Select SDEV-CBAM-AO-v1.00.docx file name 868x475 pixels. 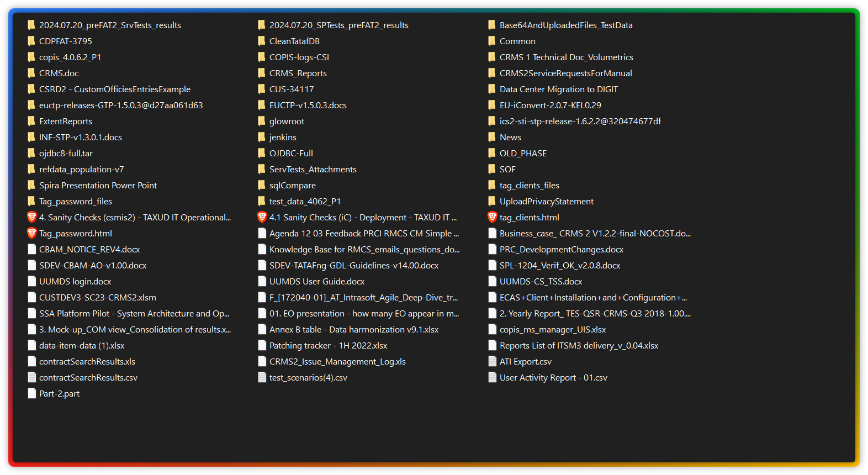coord(93,266)
